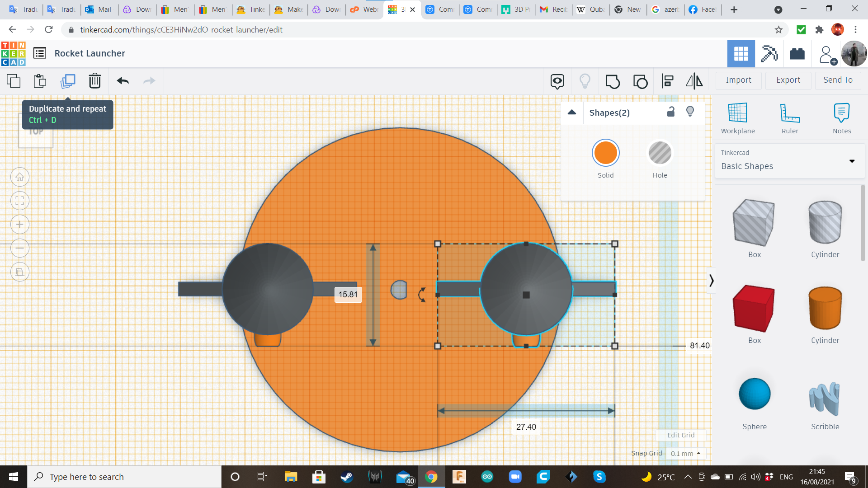Click the Group shapes icon

tap(613, 81)
